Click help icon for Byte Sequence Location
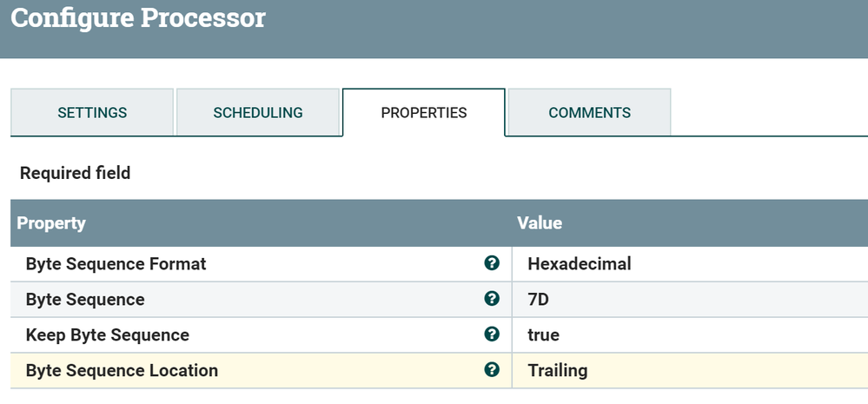Image resolution: width=868 pixels, height=404 pixels. pyautogui.click(x=492, y=370)
